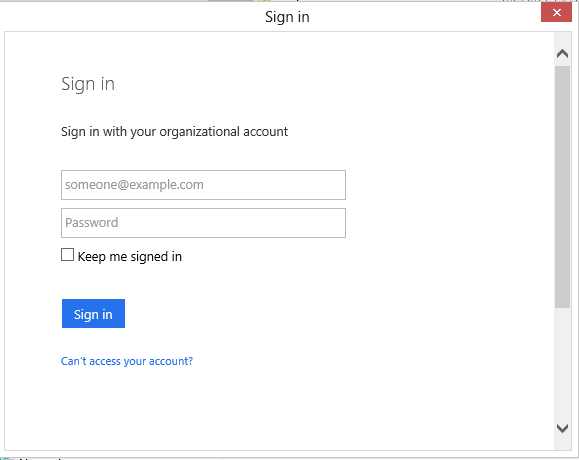
Task: Click the someone@example.com email field
Action: [x=203, y=185]
